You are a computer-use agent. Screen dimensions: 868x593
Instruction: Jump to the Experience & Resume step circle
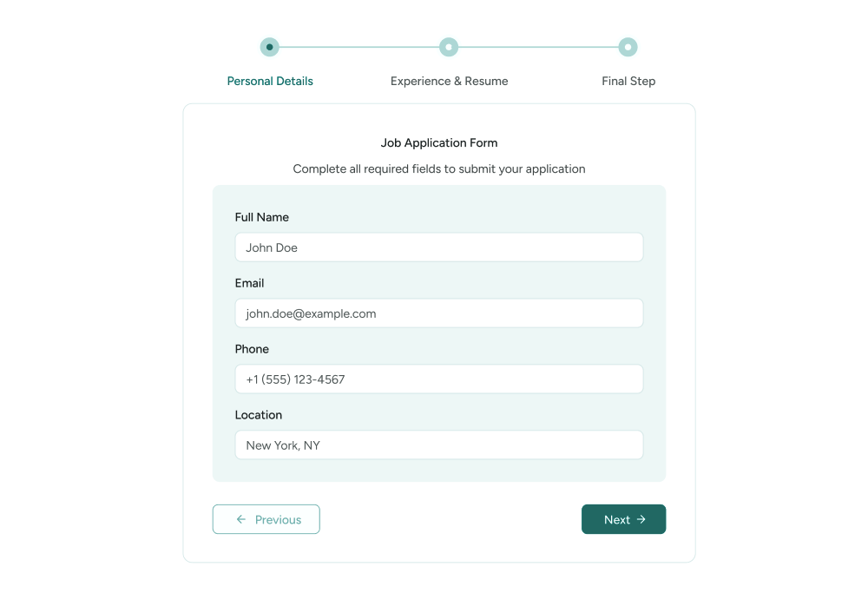pyautogui.click(x=449, y=47)
